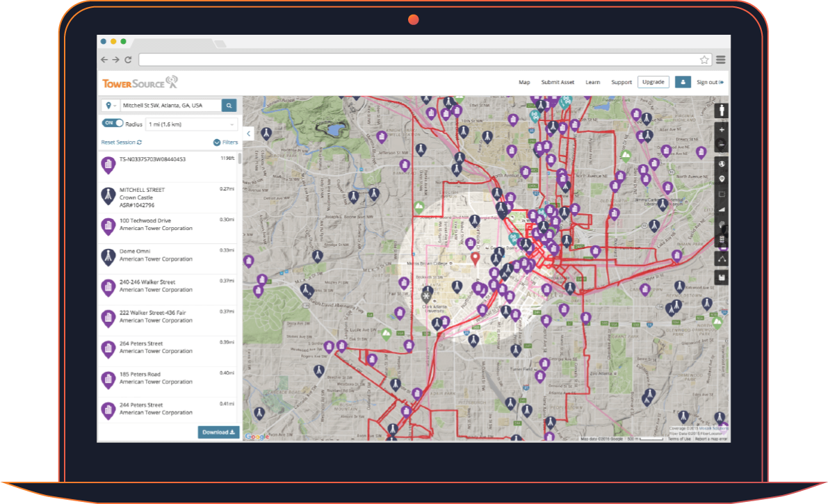
Task: Open the search type pin dropdown
Action: [111, 106]
